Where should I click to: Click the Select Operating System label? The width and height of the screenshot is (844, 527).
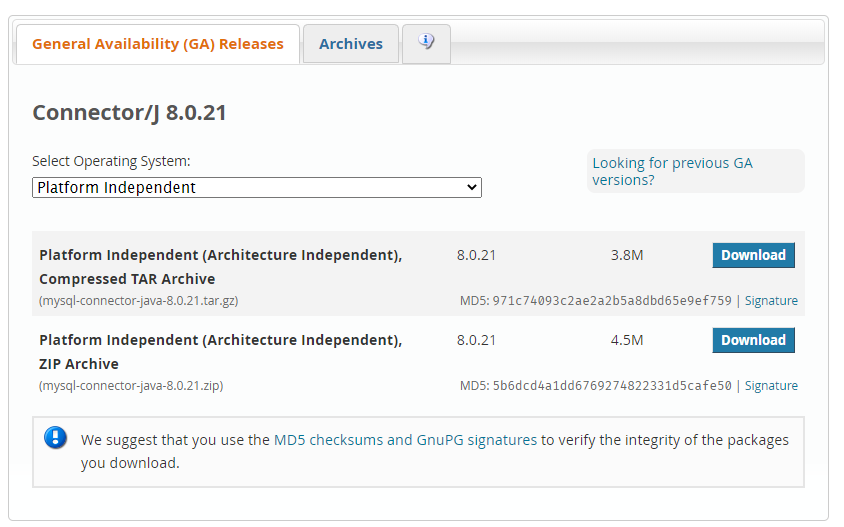pos(111,161)
